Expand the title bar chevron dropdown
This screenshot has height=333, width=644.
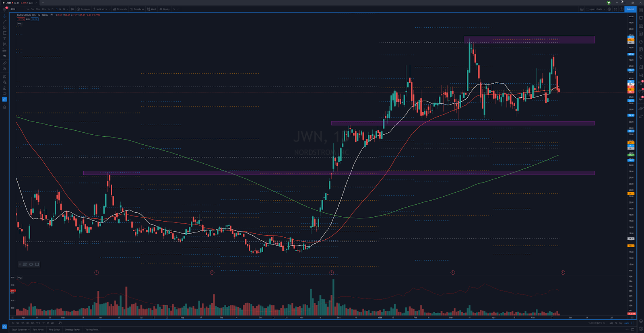[617, 3]
